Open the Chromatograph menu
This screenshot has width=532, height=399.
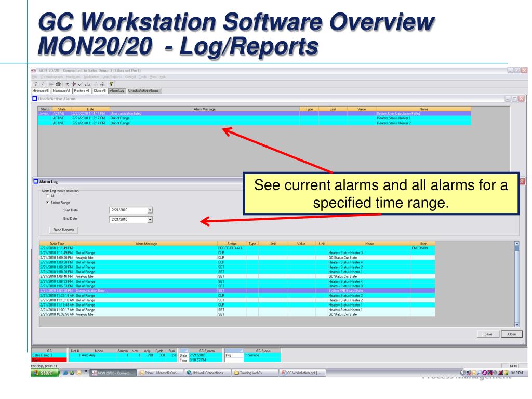pyautogui.click(x=51, y=77)
